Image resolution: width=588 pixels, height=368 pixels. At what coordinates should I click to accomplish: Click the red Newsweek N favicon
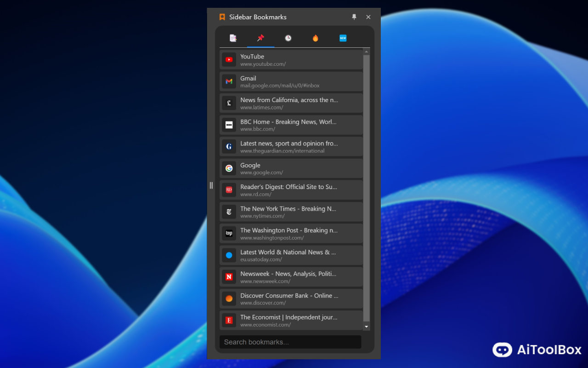pyautogui.click(x=229, y=277)
